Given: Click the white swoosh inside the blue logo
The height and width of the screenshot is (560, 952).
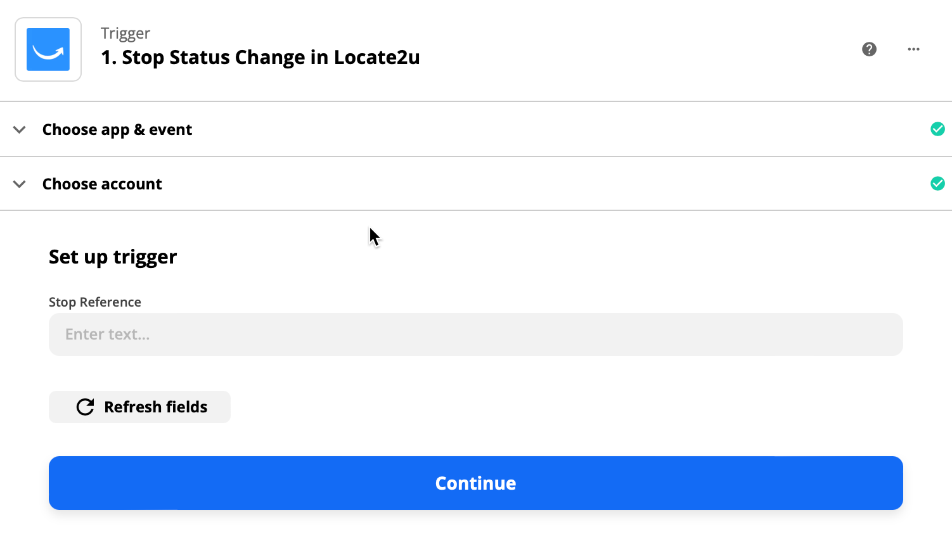Looking at the screenshot, I should coord(48,51).
